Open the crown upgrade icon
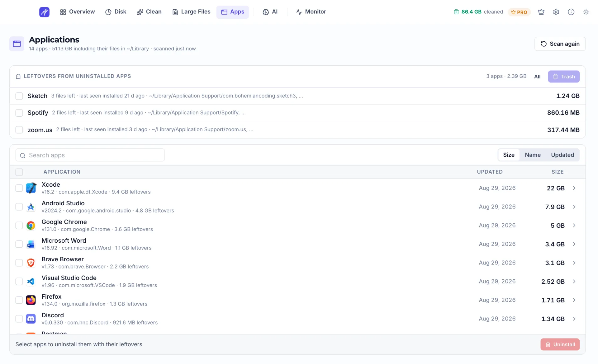The image size is (598, 364). click(x=541, y=12)
